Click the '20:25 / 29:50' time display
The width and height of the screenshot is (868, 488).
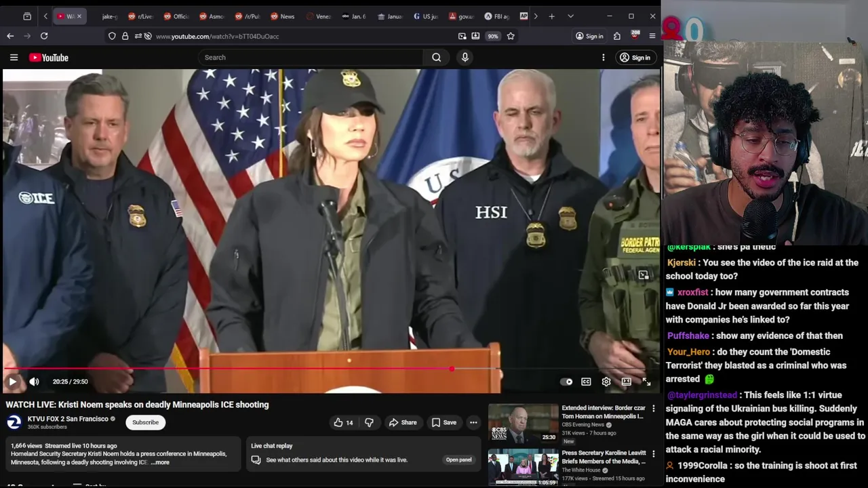click(x=71, y=382)
